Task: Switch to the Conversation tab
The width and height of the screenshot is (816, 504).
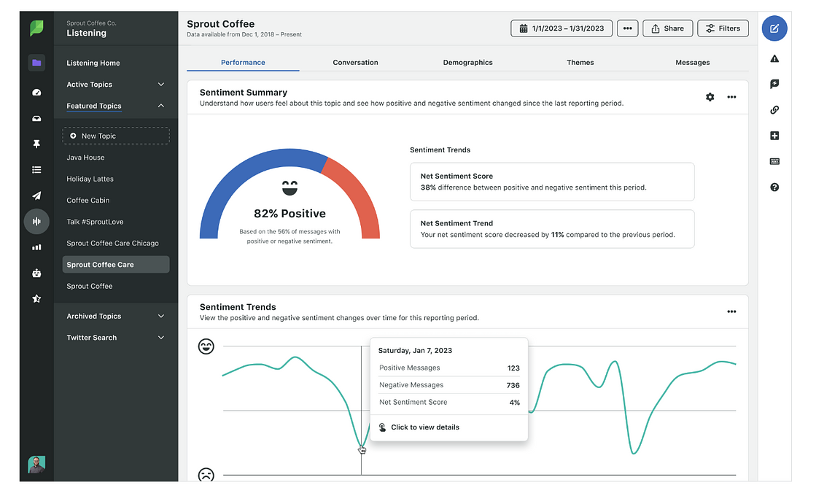Action: tap(355, 63)
